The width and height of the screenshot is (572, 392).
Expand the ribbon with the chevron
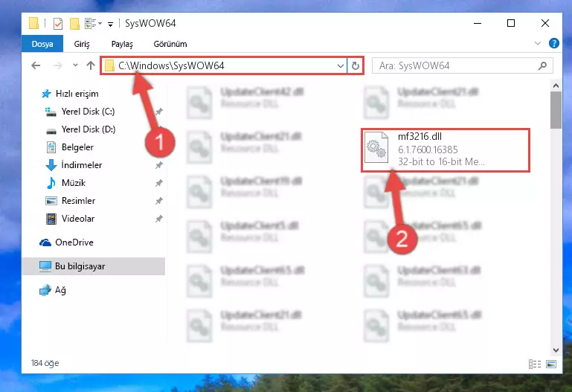tap(537, 43)
